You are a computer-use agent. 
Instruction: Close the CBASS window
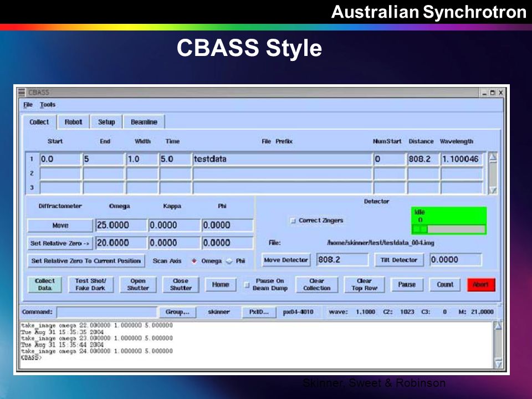[x=500, y=93]
